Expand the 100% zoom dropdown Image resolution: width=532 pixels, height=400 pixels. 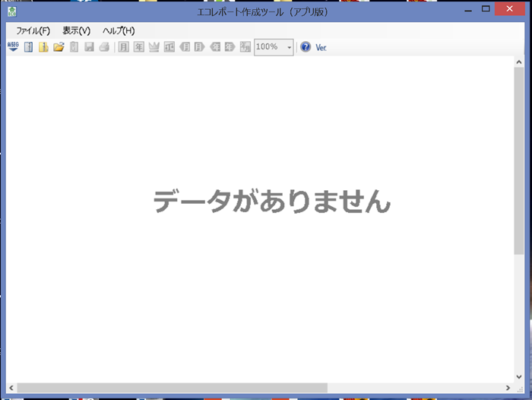(x=289, y=47)
